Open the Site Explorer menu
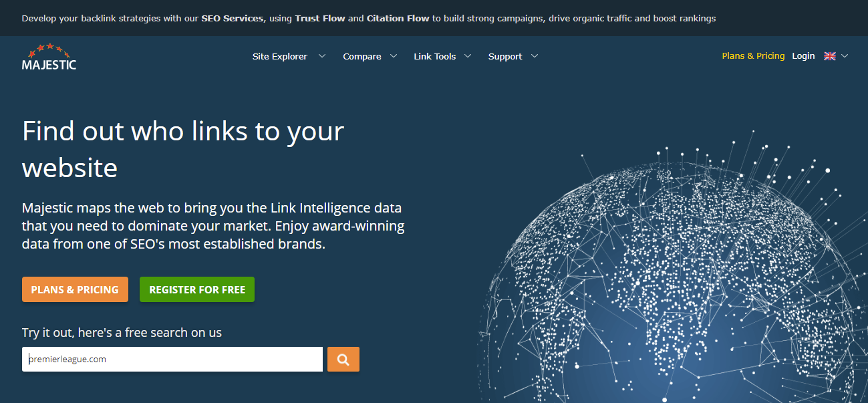This screenshot has width=868, height=403. [279, 57]
